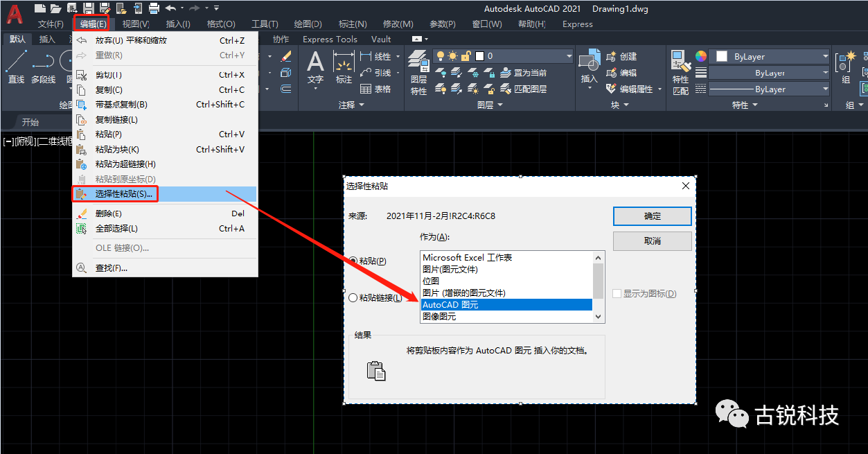Choose Delete (删除) in Edit menu
Screen dimensions: 868x454
(x=165, y=213)
